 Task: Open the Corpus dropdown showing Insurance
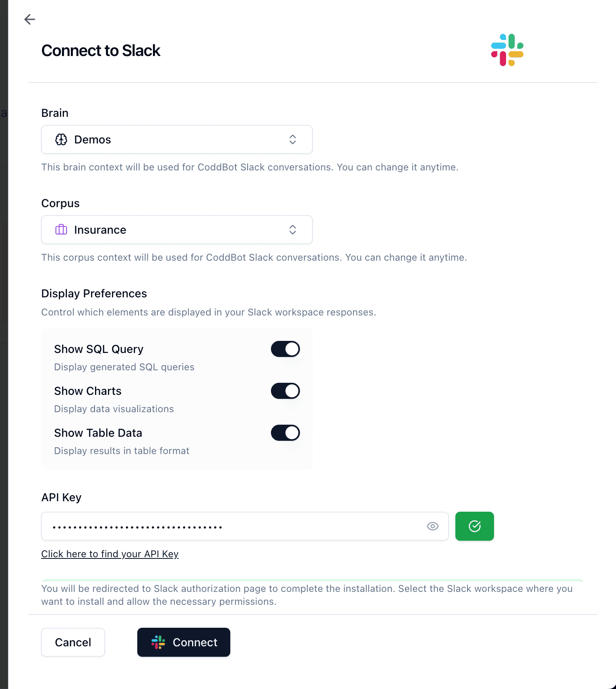(176, 230)
